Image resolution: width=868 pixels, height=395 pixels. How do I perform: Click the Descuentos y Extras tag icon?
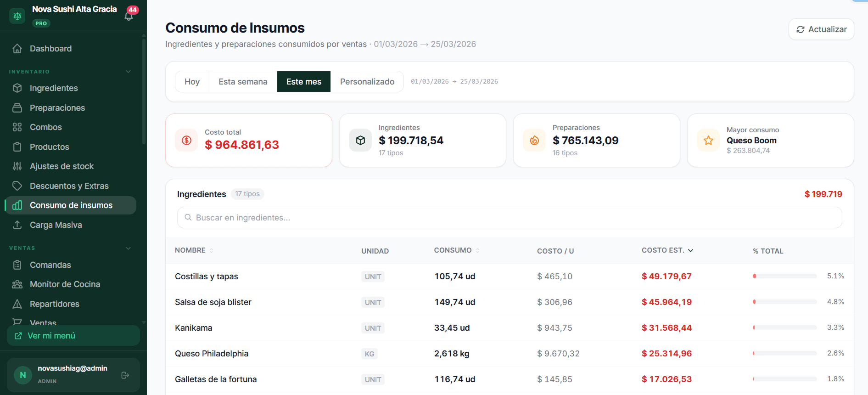[17, 186]
